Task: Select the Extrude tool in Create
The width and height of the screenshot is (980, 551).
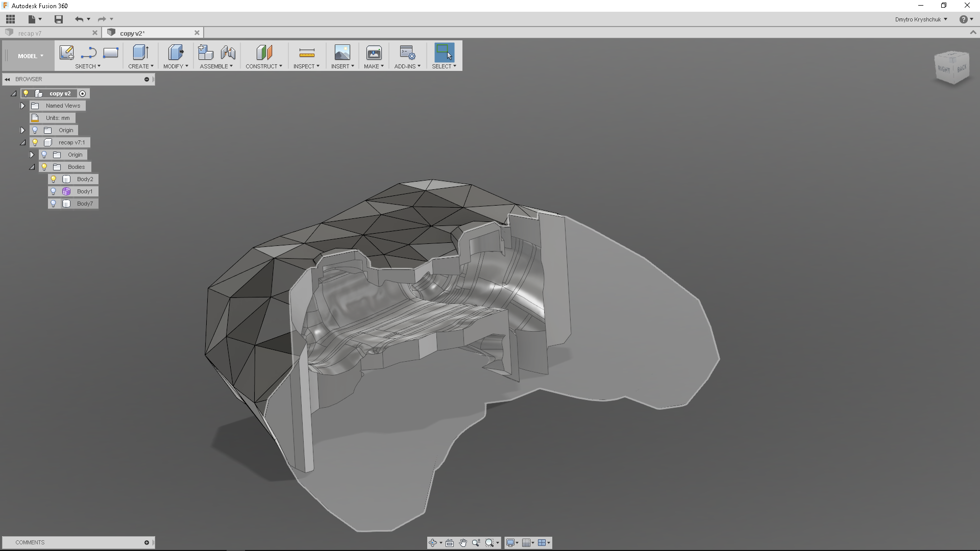Action: click(140, 53)
